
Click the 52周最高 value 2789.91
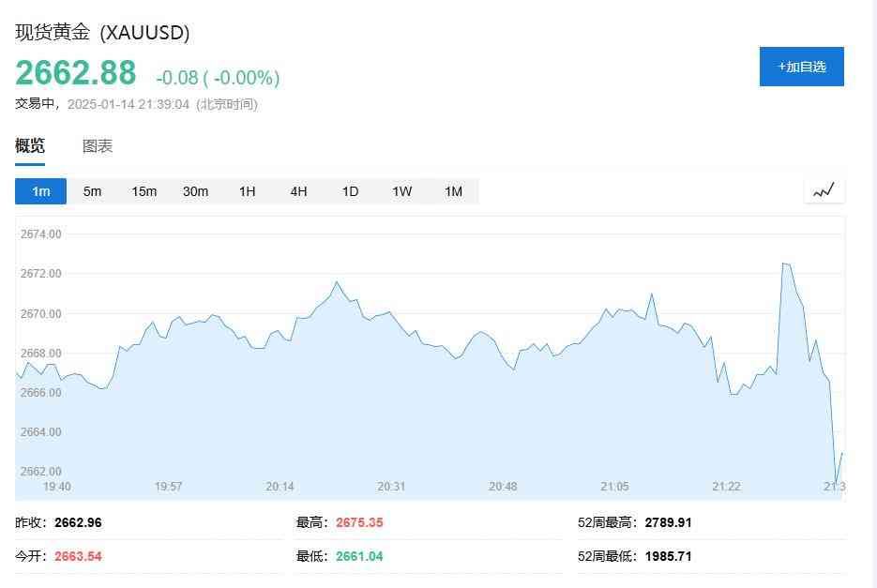tap(668, 522)
